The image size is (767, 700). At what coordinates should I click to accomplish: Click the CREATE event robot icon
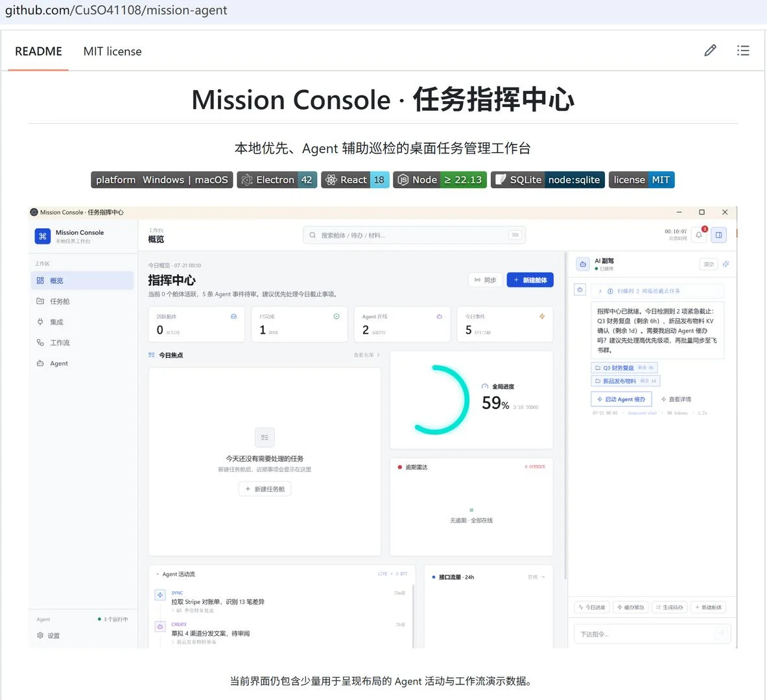click(160, 626)
